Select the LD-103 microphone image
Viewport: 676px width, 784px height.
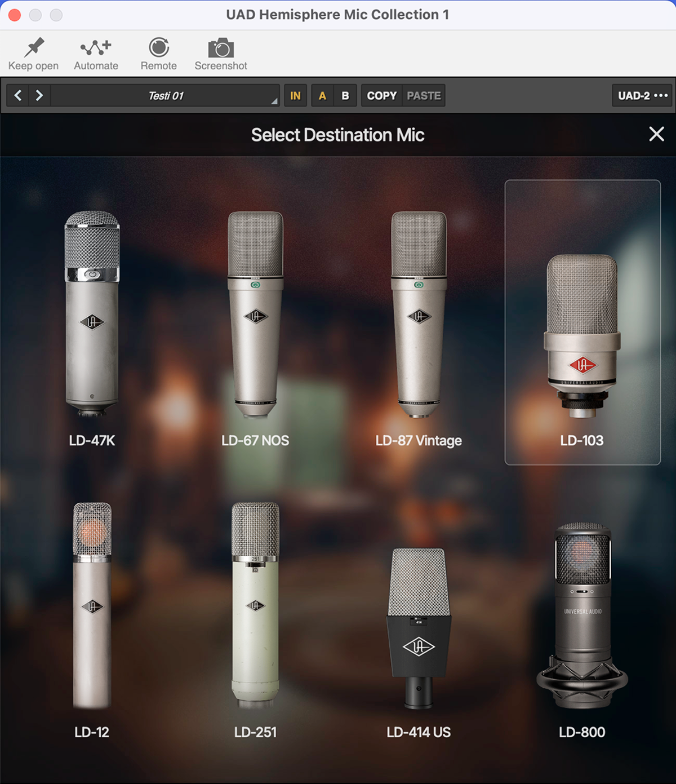[x=582, y=336]
